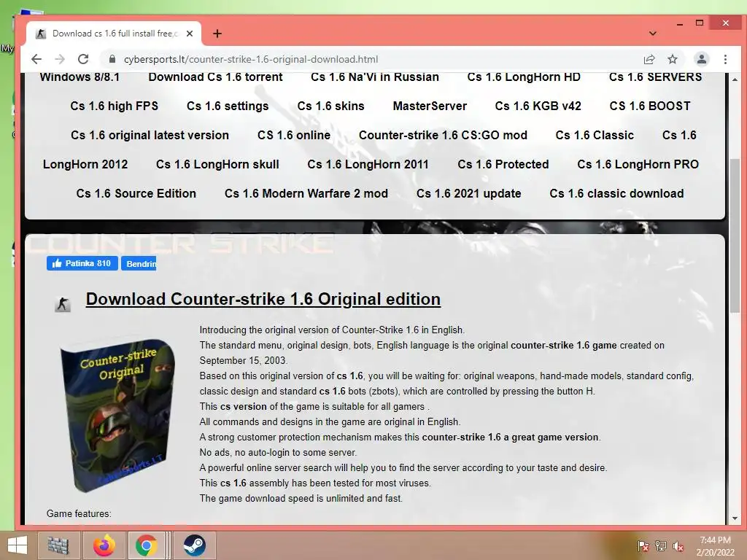This screenshot has height=560, width=747.
Task: Click the Counter-strike icon beside the heading
Action: (x=63, y=304)
